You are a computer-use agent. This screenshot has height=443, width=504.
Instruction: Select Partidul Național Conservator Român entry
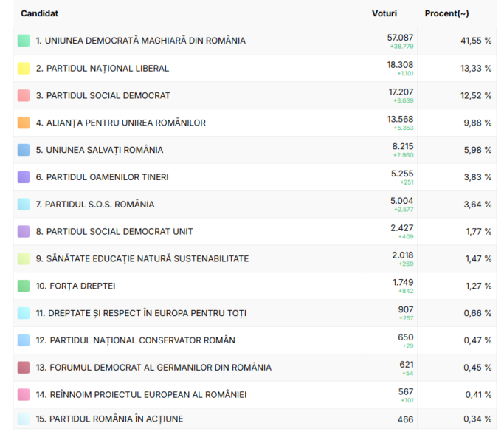(136, 340)
